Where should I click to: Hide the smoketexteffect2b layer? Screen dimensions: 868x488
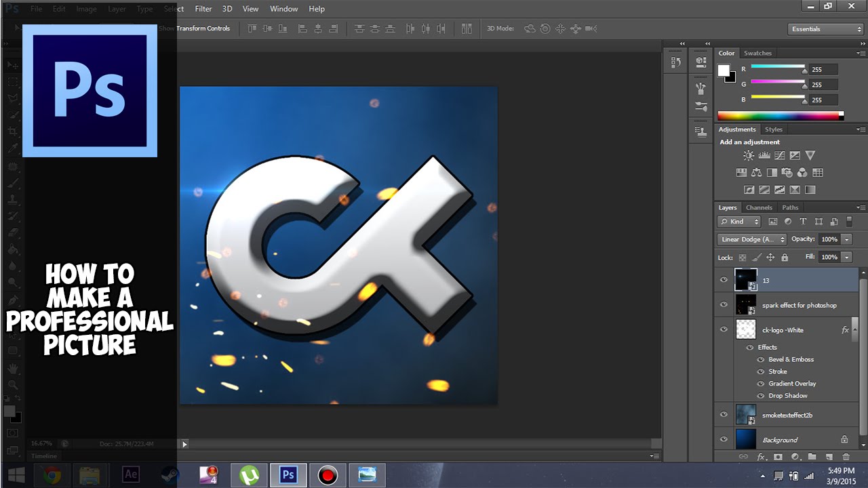tap(724, 415)
